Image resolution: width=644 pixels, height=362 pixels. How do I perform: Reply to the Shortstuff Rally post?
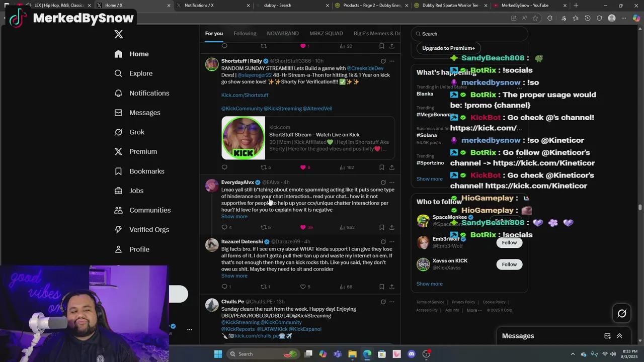pyautogui.click(x=224, y=167)
